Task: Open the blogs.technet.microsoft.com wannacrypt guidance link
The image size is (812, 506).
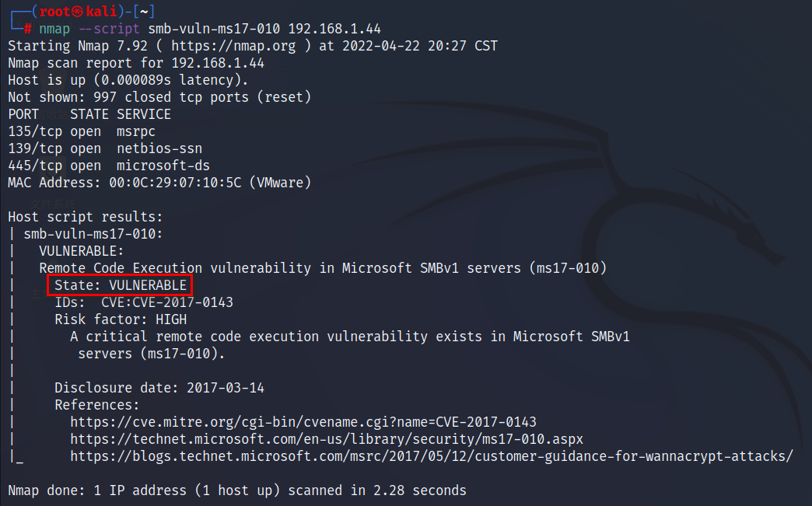Action: 431,456
